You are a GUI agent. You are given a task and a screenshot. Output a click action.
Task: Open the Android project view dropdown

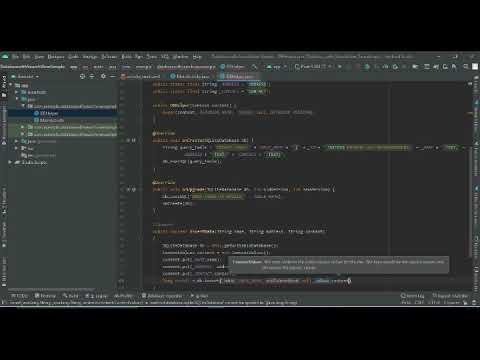tap(25, 76)
